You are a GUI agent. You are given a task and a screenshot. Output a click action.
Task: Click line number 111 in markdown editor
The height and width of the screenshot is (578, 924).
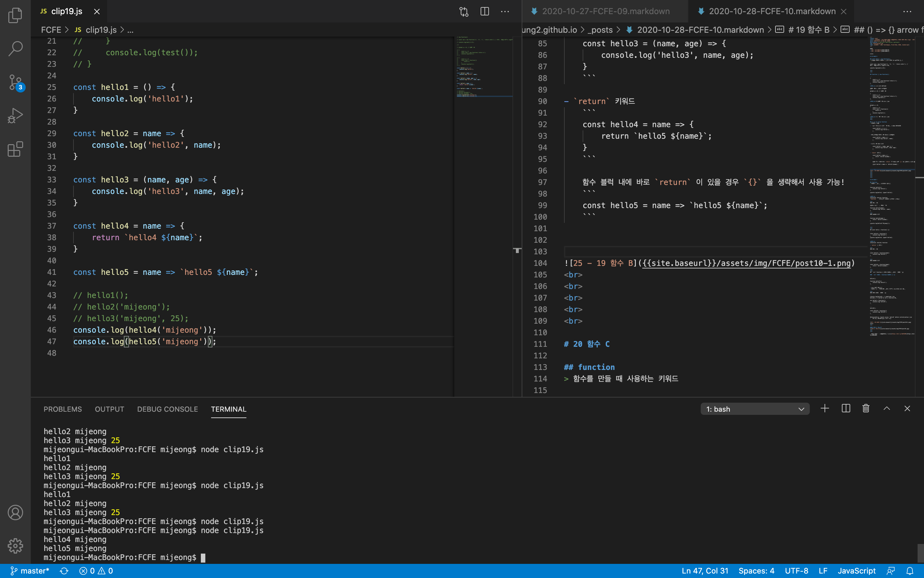[x=540, y=344]
